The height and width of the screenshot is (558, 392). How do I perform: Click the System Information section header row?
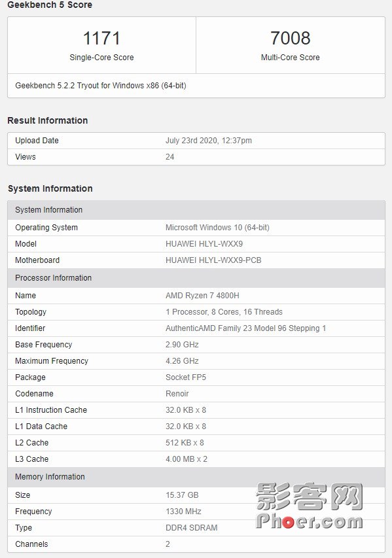[x=196, y=210]
